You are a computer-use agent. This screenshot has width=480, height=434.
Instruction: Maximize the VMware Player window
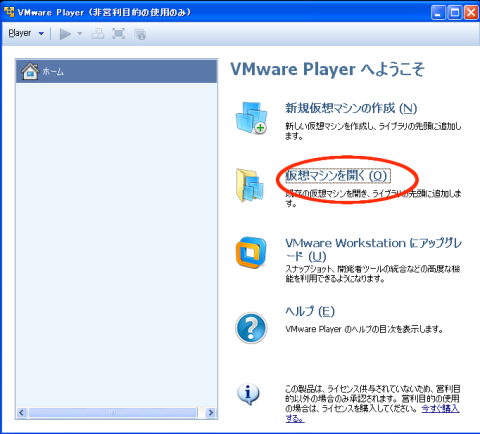(455, 13)
